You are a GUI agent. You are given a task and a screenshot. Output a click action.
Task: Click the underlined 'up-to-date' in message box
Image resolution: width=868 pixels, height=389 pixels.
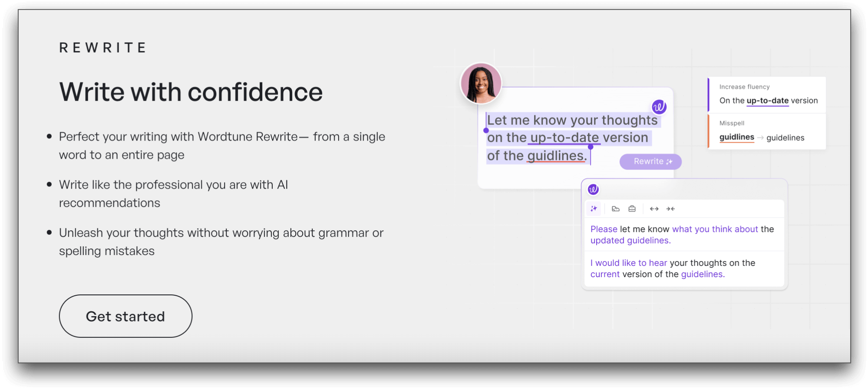click(x=564, y=137)
